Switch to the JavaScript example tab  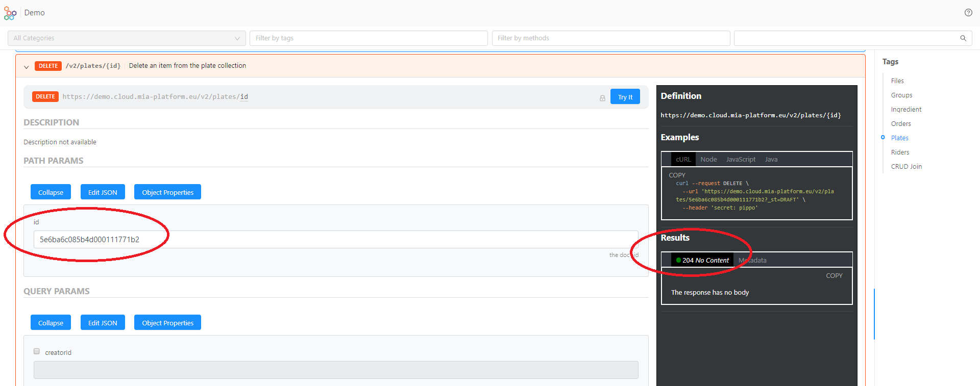click(x=741, y=160)
